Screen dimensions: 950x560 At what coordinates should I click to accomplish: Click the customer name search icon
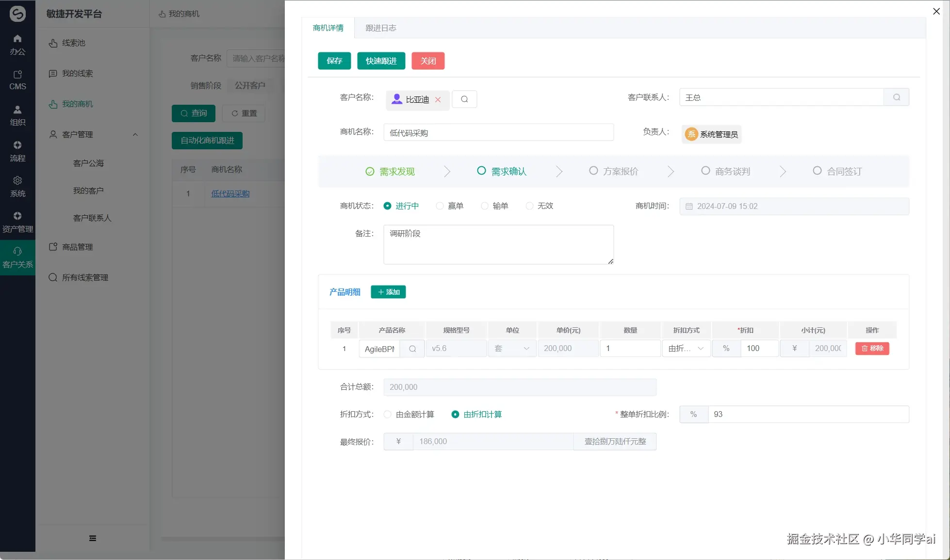point(464,99)
